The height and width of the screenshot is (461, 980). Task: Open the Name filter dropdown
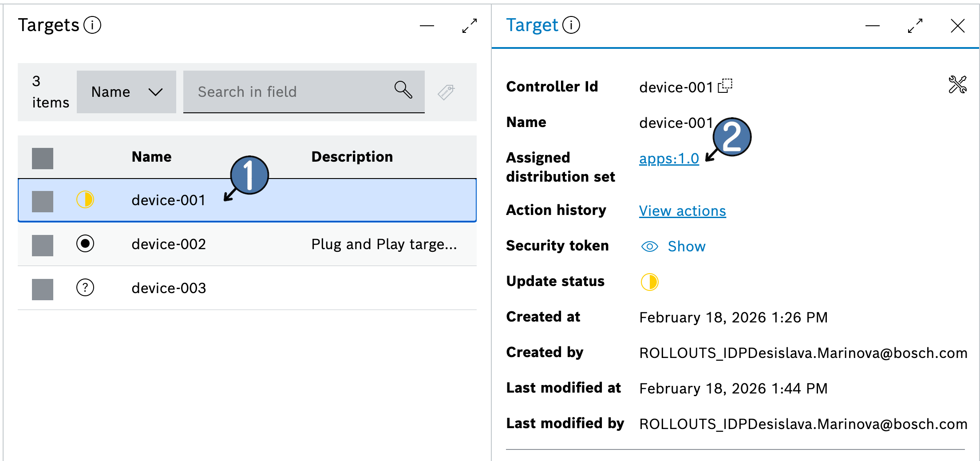(x=126, y=92)
